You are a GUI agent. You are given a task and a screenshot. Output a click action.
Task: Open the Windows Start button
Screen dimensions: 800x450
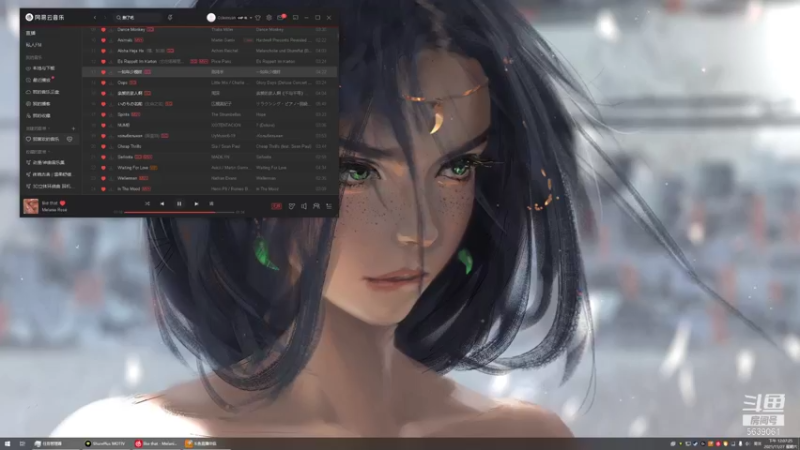(7, 444)
